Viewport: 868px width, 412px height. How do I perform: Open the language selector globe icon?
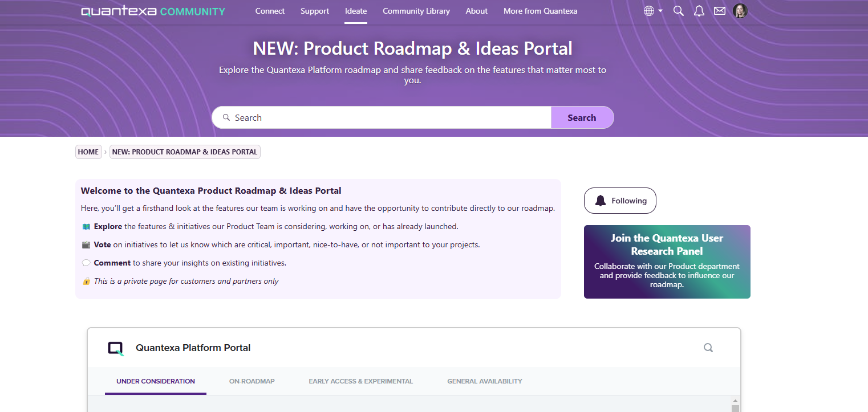(648, 10)
